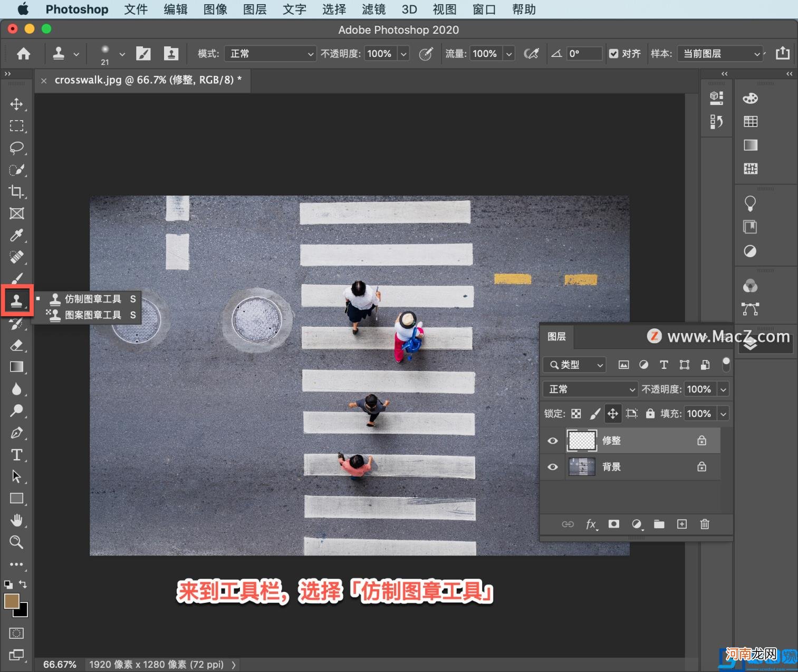
Task: Open the layer blend mode 正常 dropdown
Action: (590, 389)
